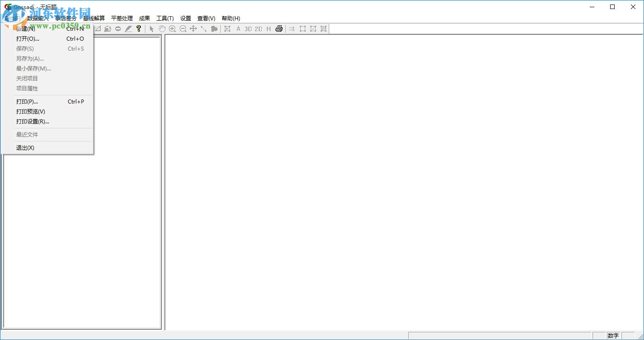Choose 打开(O)... from the file menu
The image size is (644, 340).
tap(28, 39)
